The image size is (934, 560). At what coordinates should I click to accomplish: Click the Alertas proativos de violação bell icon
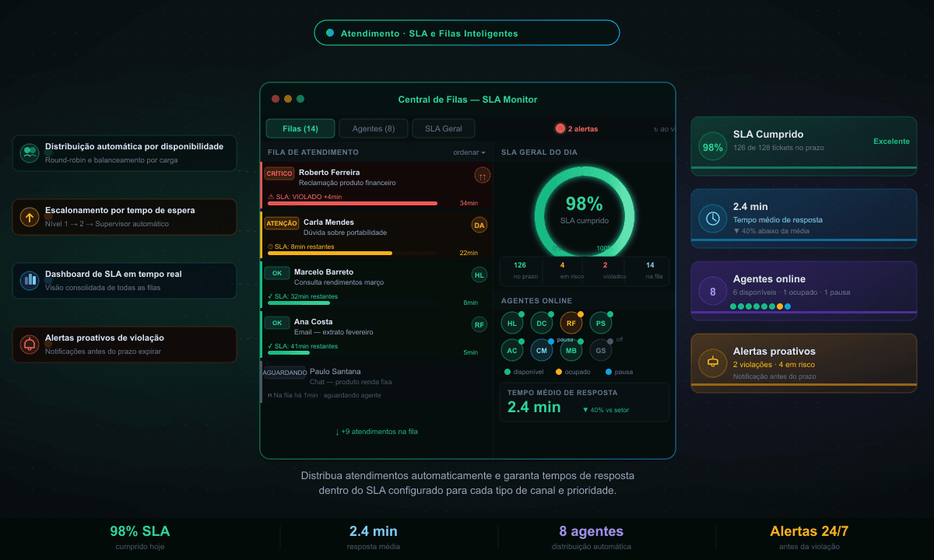[30, 344]
